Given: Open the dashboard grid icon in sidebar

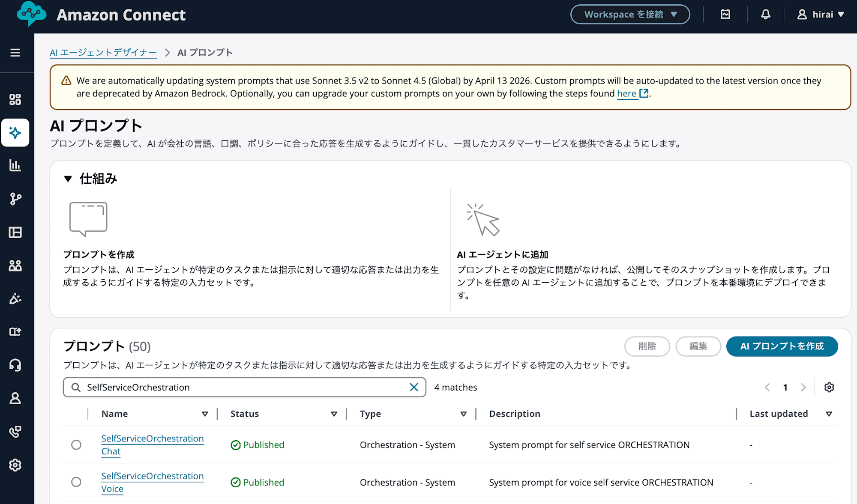Looking at the screenshot, I should 15,99.
